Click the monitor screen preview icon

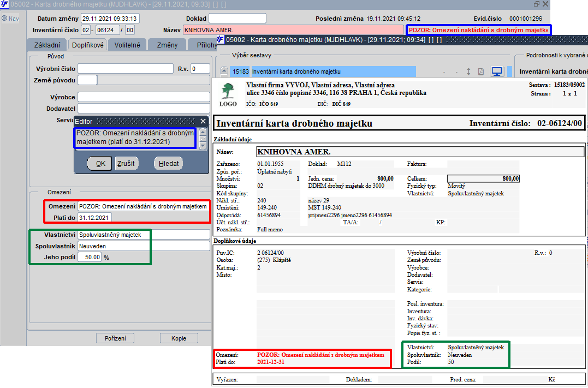pos(497,71)
